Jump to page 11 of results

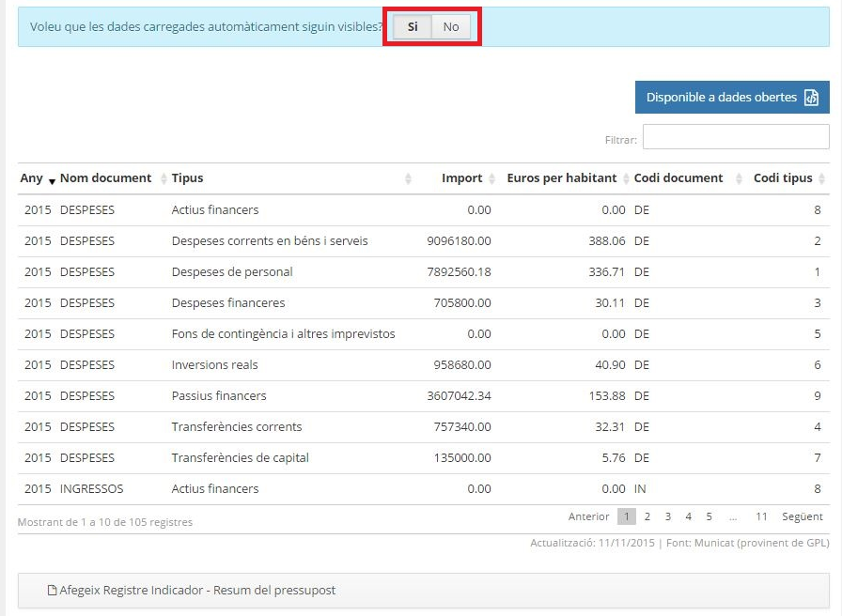pos(761,516)
